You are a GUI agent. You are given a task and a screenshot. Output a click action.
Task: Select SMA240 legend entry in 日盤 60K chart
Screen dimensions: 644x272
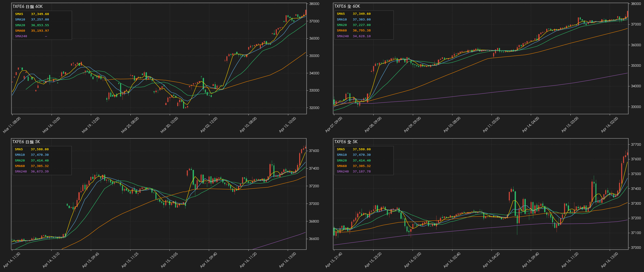[x=21, y=36]
